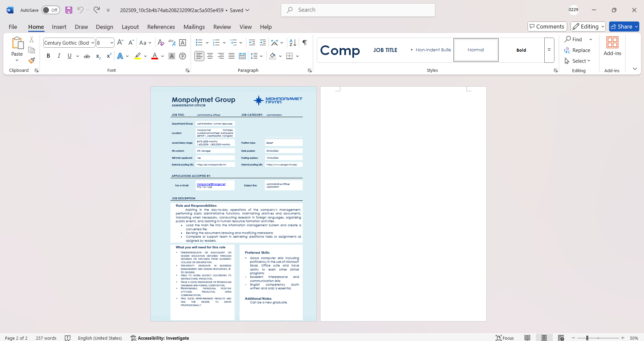Image resolution: width=644 pixels, height=341 pixels.
Task: Open the File menu
Action: (x=13, y=27)
